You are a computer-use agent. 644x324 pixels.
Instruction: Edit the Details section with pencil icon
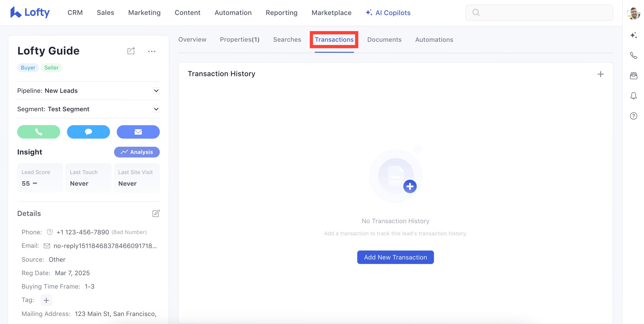[156, 213]
